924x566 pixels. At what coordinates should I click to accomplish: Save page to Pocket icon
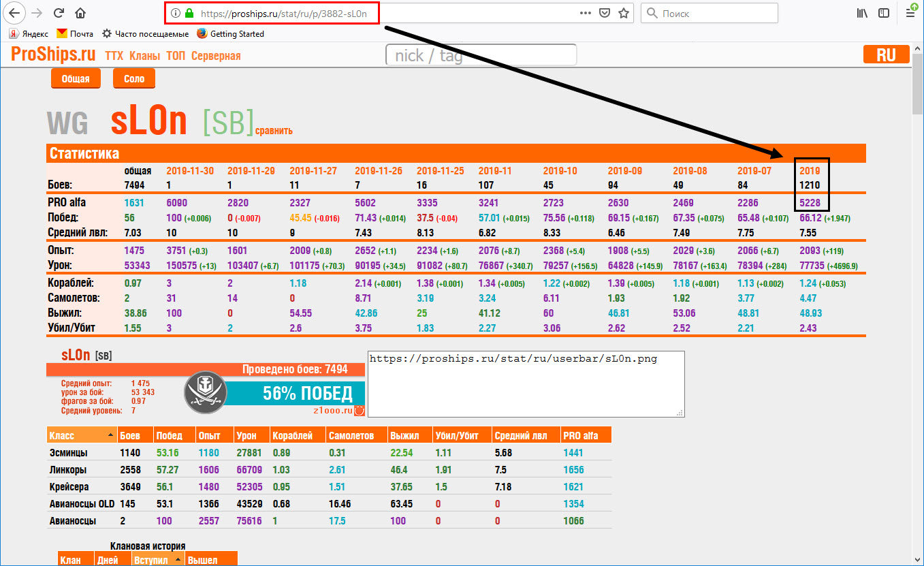[x=604, y=13]
